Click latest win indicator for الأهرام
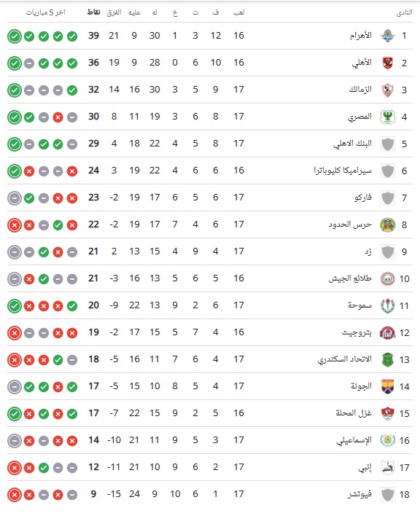 click(x=15, y=36)
